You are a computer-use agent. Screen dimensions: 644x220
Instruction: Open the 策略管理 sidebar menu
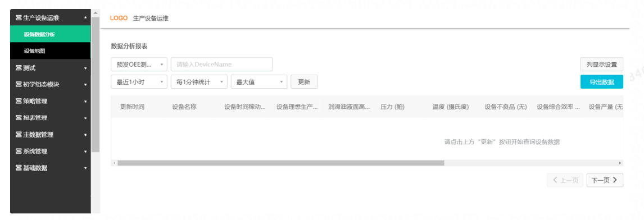coord(50,101)
